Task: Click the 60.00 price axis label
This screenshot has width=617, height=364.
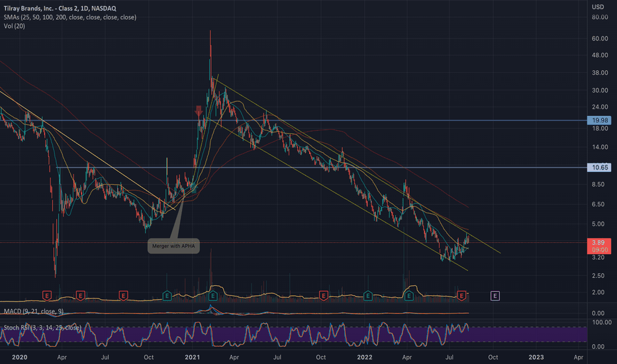Action: pyautogui.click(x=600, y=38)
